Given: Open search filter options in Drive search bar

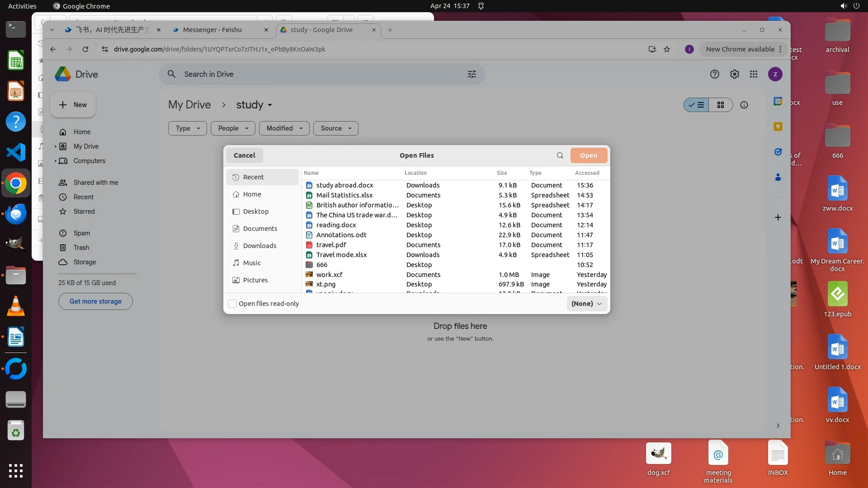Looking at the screenshot, I should (472, 74).
